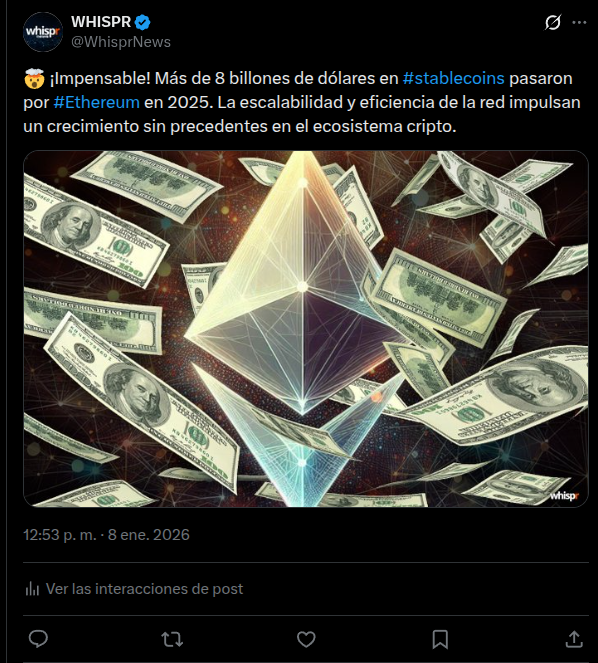Click the reply speech bubble icon
The image size is (598, 663).
pyautogui.click(x=38, y=639)
